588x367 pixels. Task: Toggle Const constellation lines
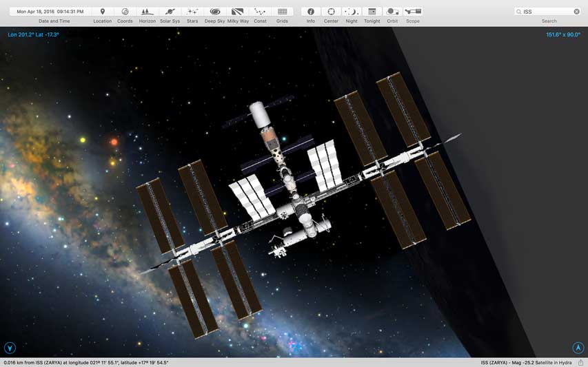[x=260, y=12]
